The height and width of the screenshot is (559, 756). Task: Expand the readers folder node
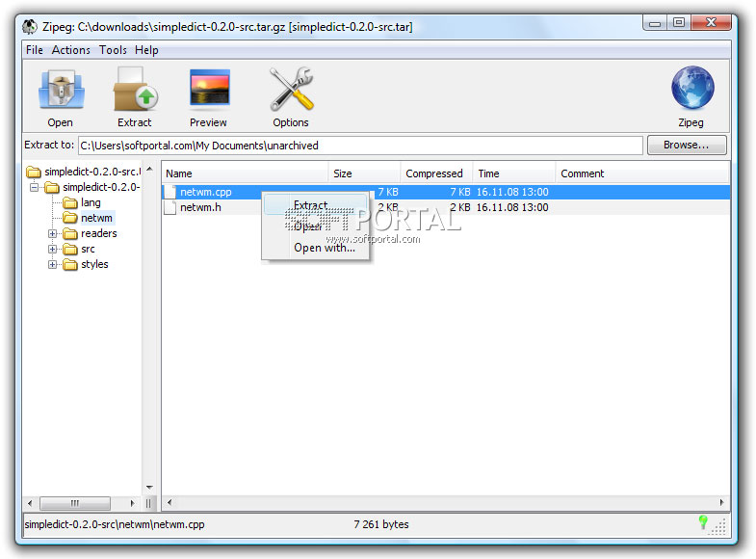(52, 234)
